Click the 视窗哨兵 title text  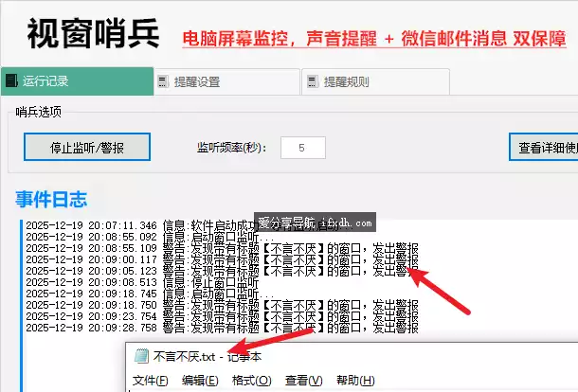point(93,33)
